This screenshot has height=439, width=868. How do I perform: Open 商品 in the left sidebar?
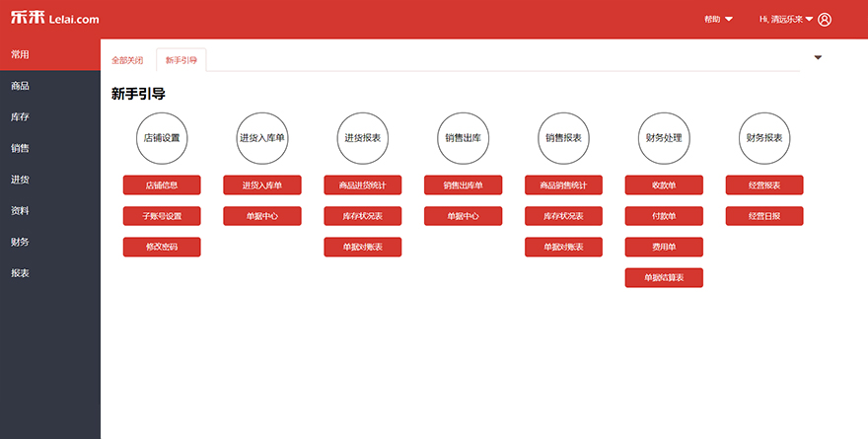20,86
